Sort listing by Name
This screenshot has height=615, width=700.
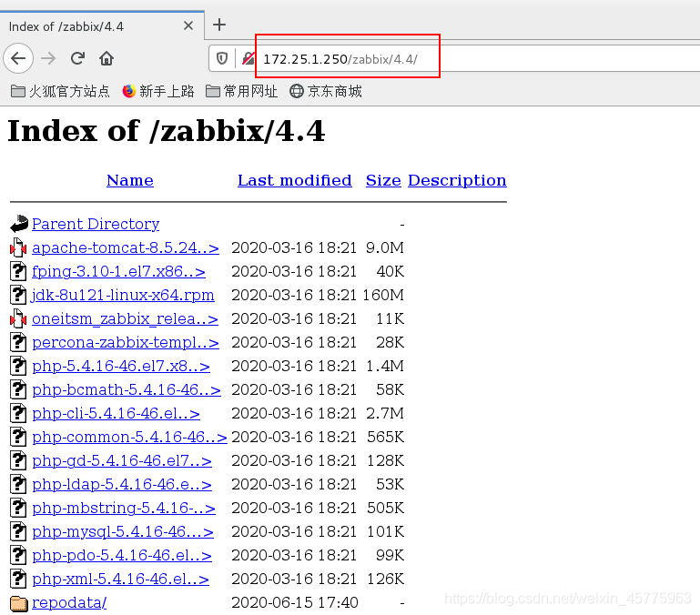130,180
